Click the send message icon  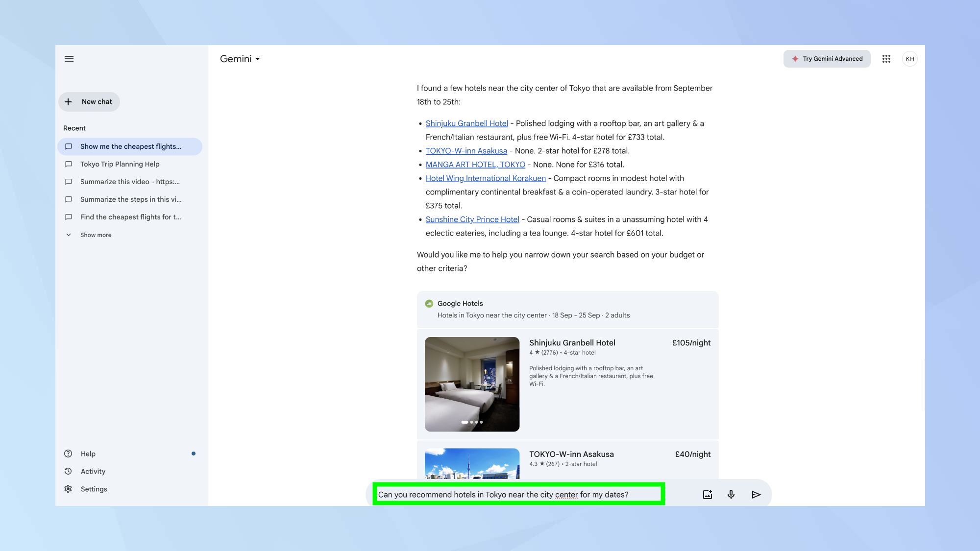point(756,495)
